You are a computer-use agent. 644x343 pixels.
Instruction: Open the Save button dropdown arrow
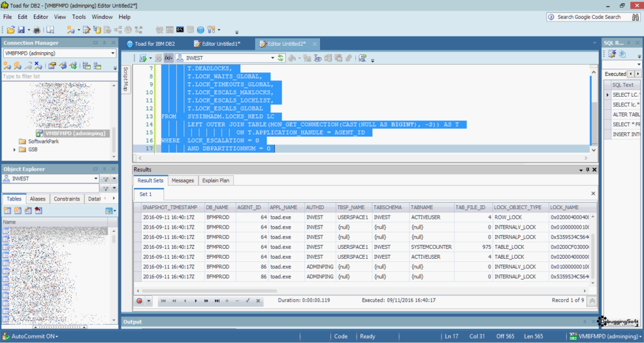[x=29, y=30]
